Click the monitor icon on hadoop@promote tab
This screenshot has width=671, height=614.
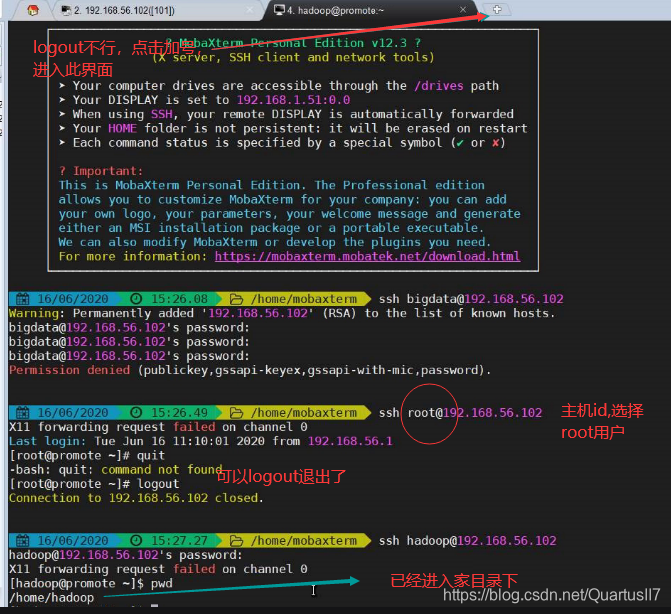279,10
